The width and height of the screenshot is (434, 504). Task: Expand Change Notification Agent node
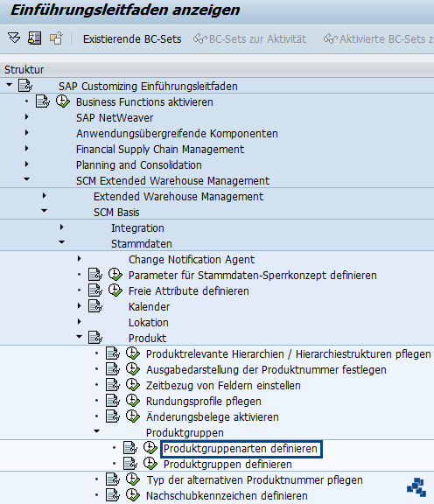coord(79,259)
